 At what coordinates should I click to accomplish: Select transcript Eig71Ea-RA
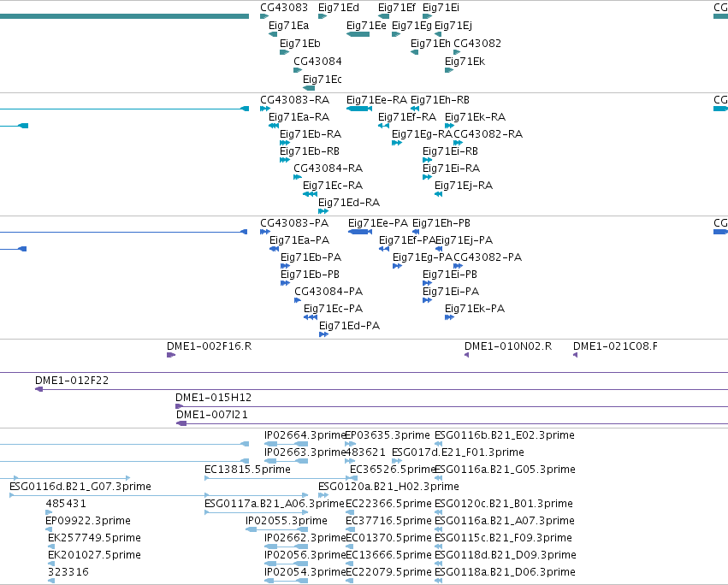[299, 117]
